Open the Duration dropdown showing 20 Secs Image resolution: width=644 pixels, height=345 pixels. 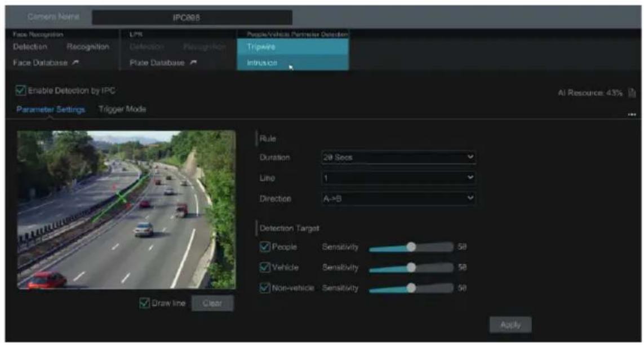tap(398, 157)
